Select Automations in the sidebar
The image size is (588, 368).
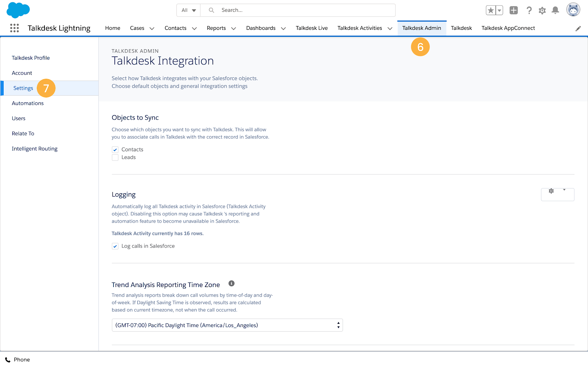tap(28, 103)
